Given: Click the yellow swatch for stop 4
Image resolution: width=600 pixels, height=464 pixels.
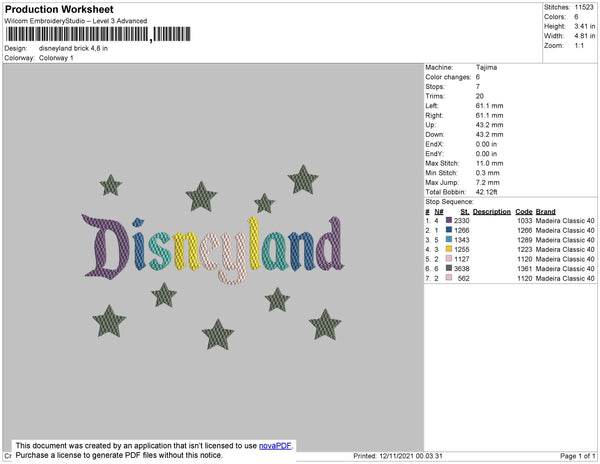Looking at the screenshot, I should pyautogui.click(x=449, y=249).
